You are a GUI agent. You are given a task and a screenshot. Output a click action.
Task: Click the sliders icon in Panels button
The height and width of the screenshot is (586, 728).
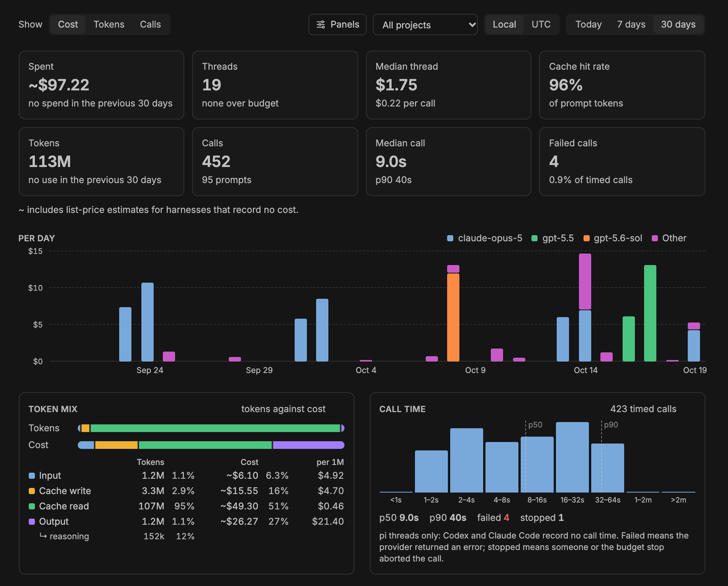(x=321, y=25)
